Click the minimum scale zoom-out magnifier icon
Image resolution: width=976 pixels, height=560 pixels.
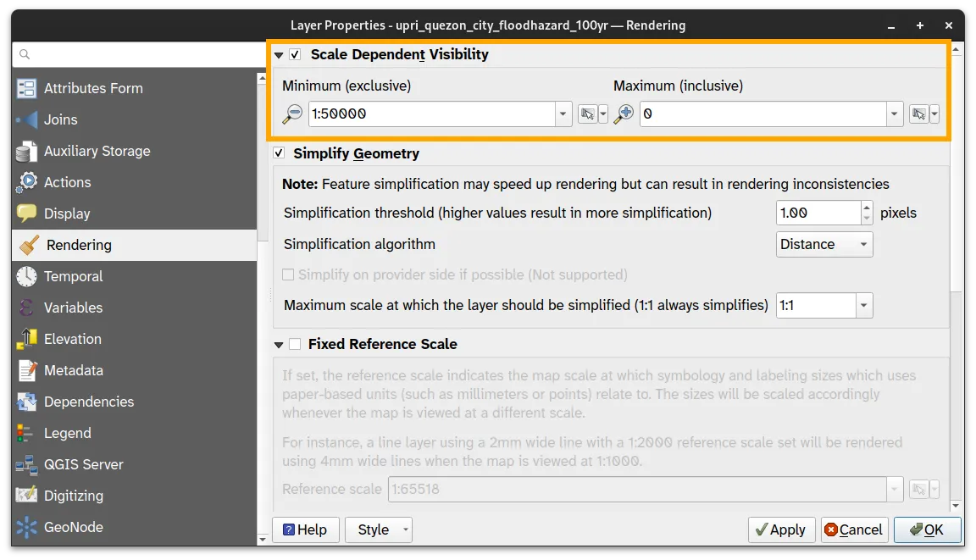tap(292, 114)
